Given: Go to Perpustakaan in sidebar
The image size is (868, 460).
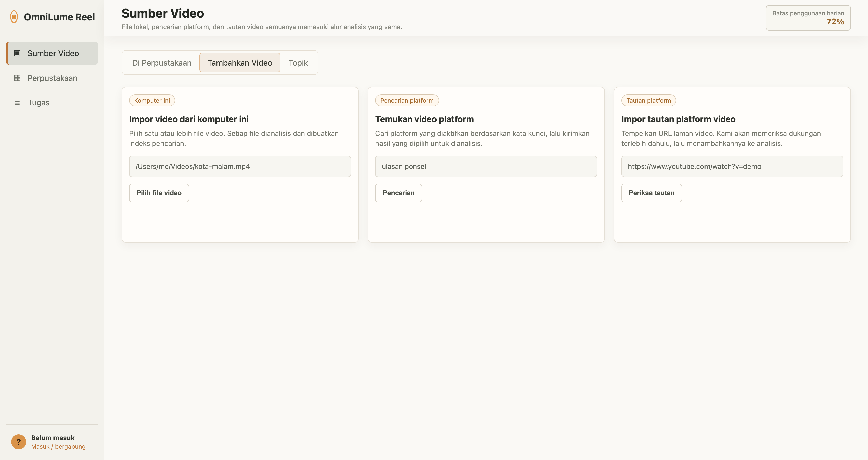Looking at the screenshot, I should [x=52, y=78].
